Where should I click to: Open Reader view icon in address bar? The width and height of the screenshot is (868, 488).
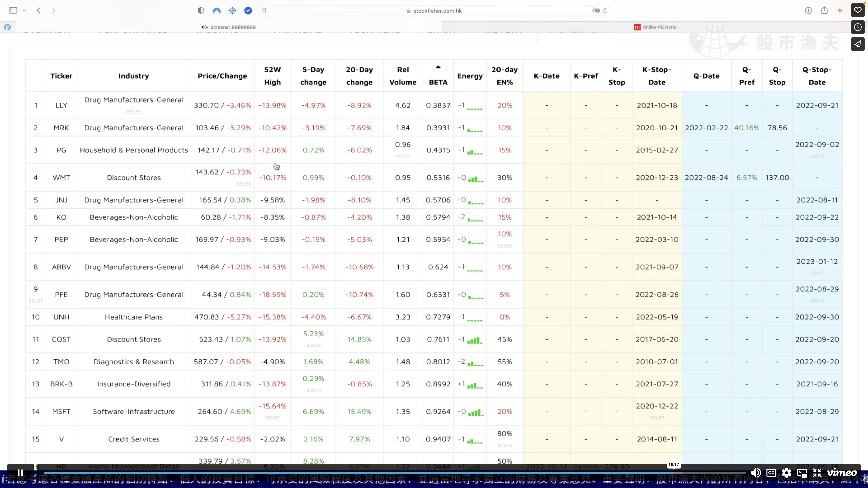point(264,10)
